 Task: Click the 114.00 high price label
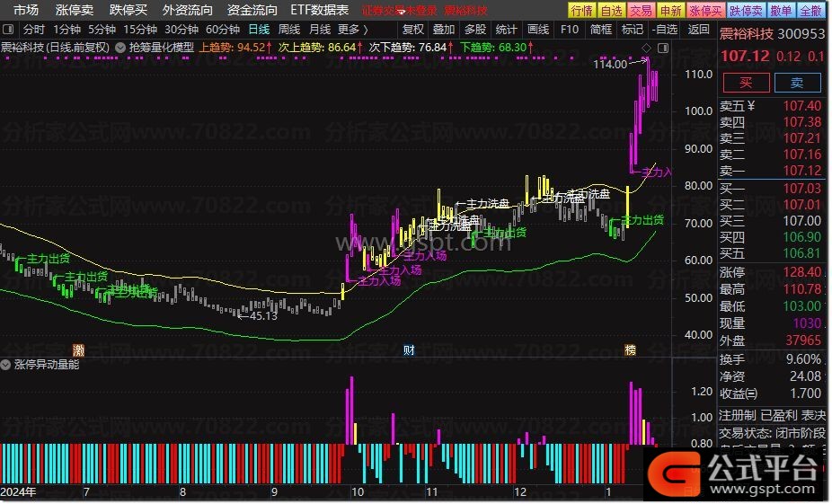point(611,64)
